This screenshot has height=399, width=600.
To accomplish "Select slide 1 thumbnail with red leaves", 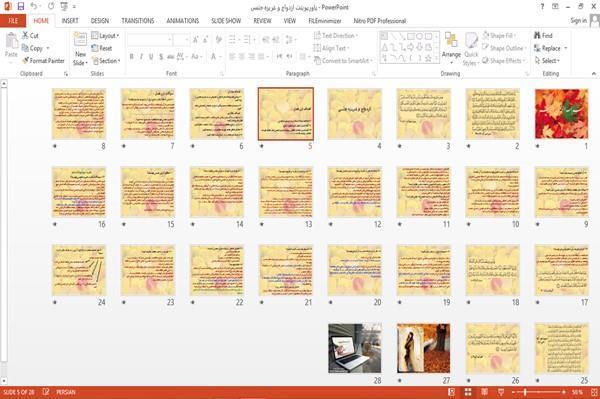I will tap(561, 114).
